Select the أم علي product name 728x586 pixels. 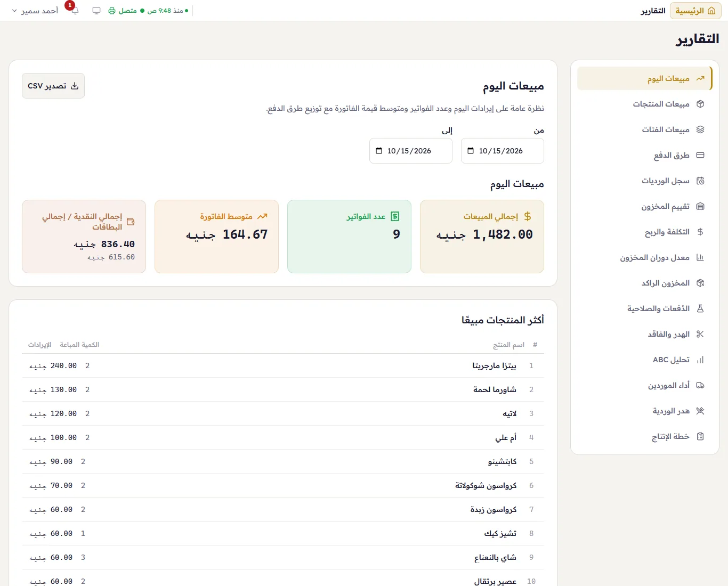(x=506, y=437)
